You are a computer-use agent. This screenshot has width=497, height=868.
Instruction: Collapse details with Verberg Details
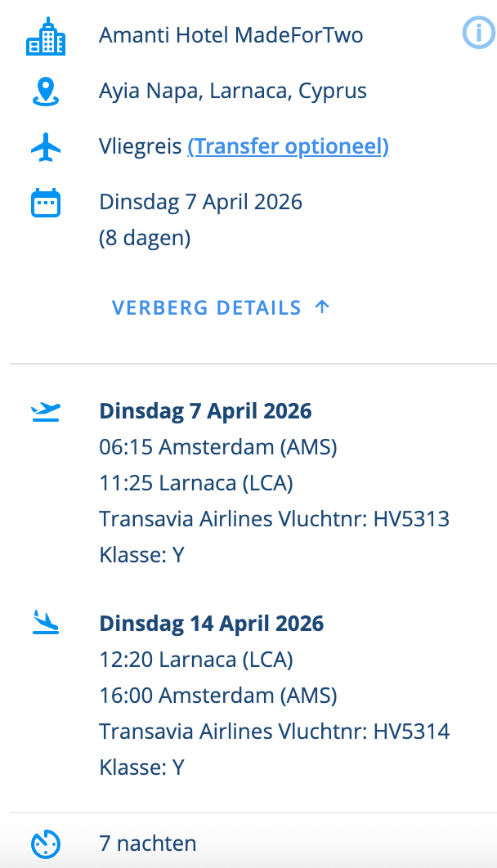click(x=207, y=308)
